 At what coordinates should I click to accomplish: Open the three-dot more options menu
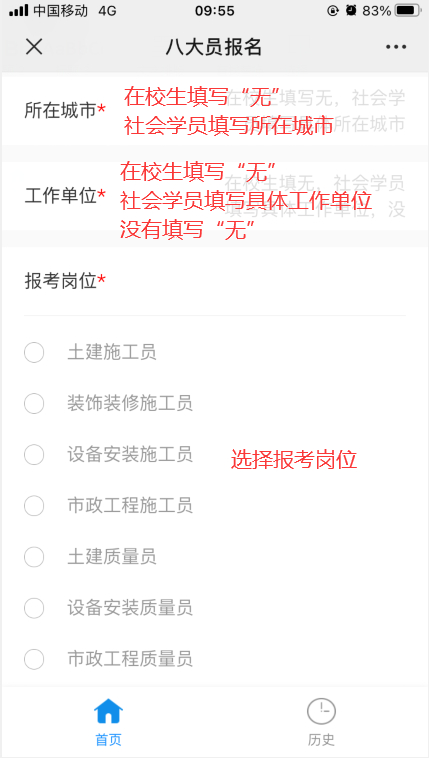click(x=396, y=47)
